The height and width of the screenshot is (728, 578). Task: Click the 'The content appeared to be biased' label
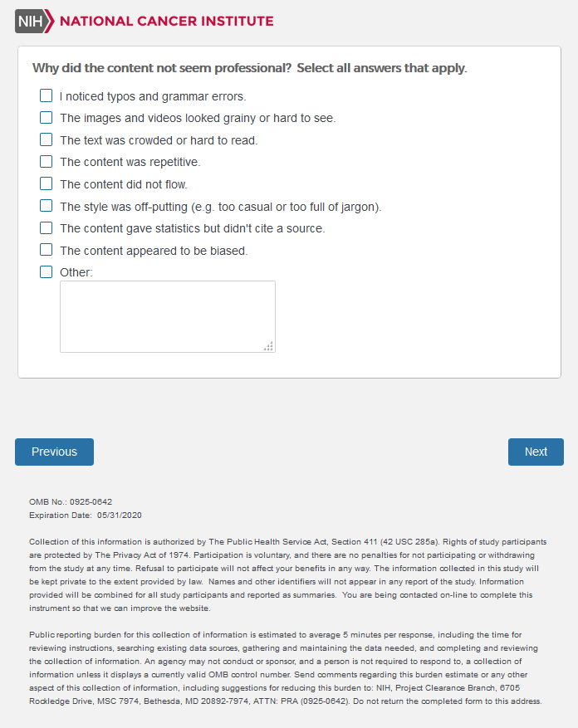tap(154, 251)
